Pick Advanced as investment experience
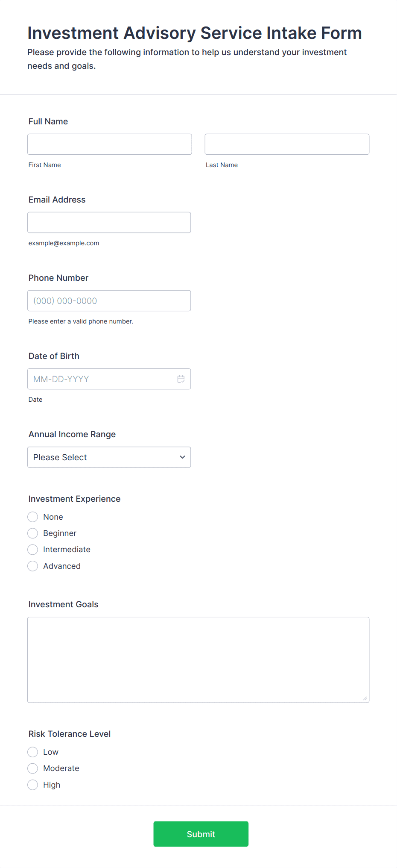 click(x=32, y=566)
